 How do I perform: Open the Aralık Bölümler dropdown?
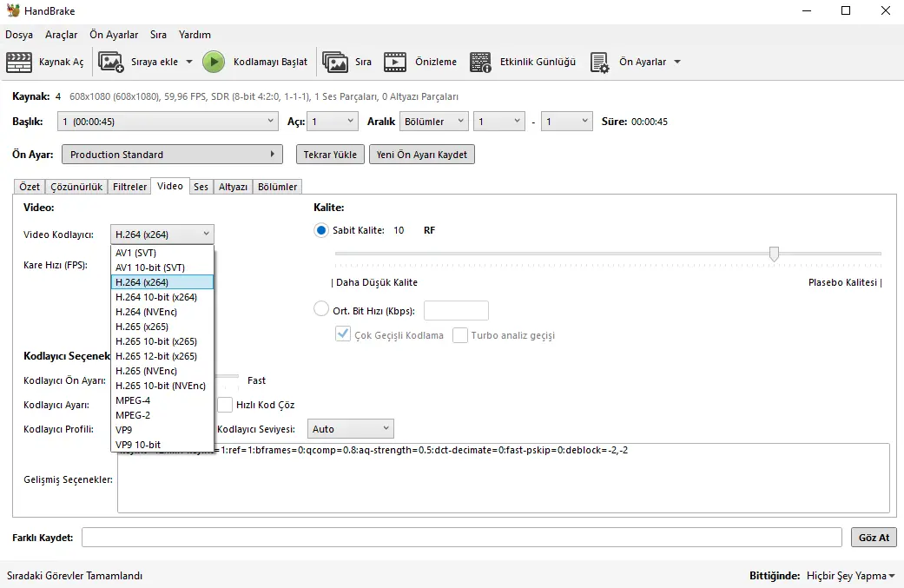[x=433, y=121]
